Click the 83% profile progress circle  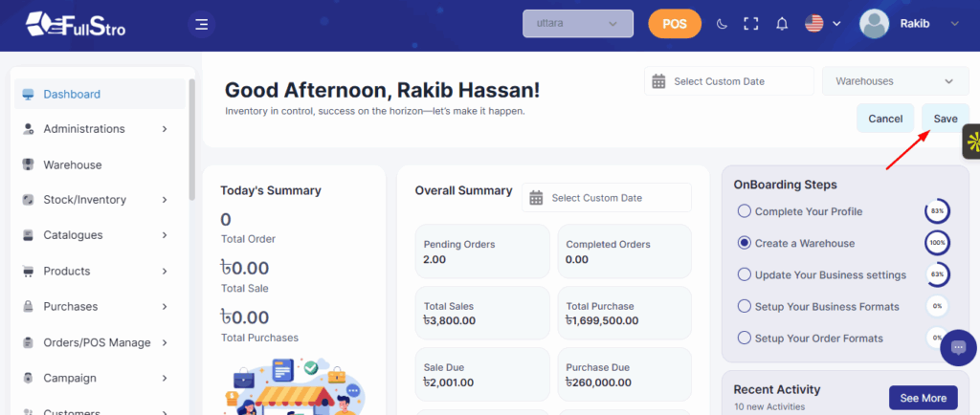click(x=937, y=211)
